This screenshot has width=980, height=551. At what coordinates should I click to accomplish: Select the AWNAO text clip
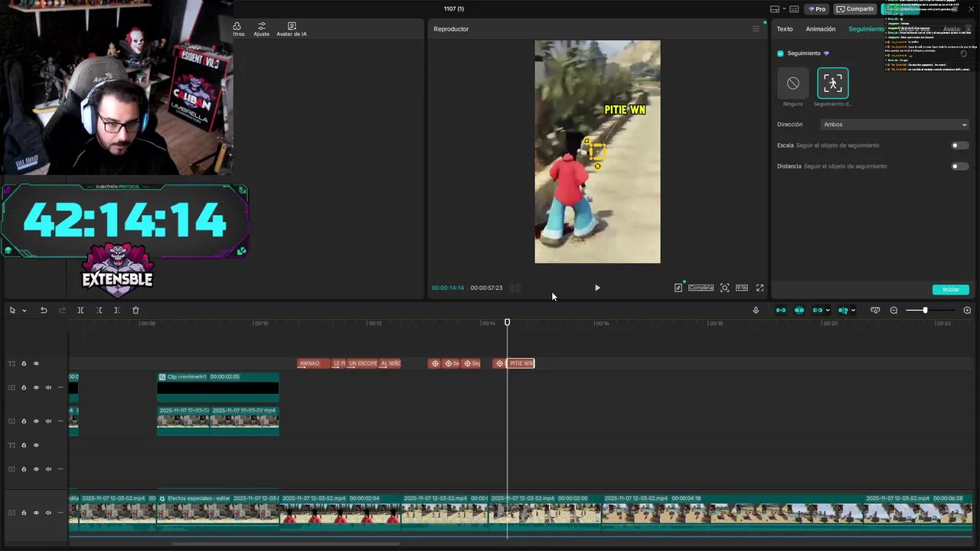313,364
